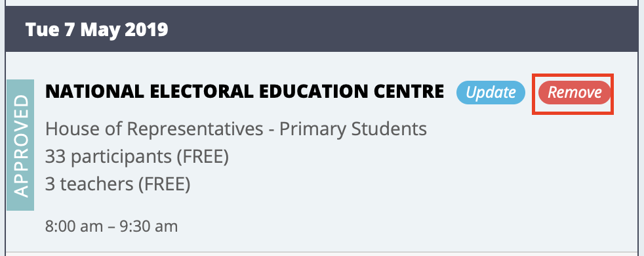Open the National Electoral Education Centre title
This screenshot has width=644, height=256.
click(x=245, y=92)
